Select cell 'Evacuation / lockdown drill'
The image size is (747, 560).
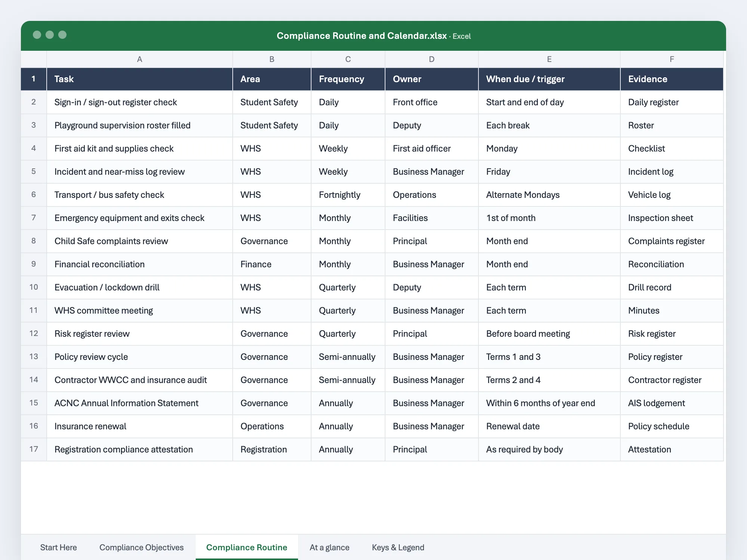coord(140,287)
